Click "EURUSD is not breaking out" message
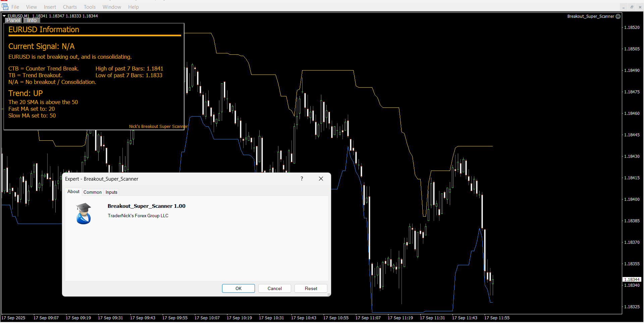 70,57
